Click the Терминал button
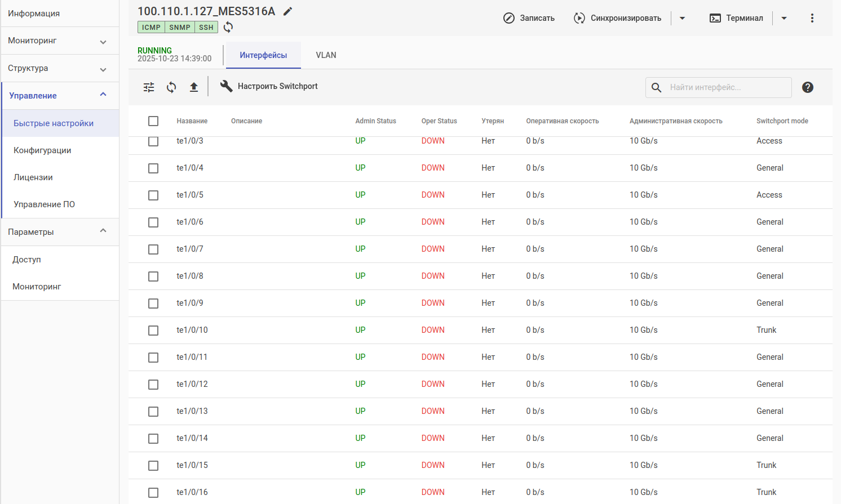 tap(736, 18)
